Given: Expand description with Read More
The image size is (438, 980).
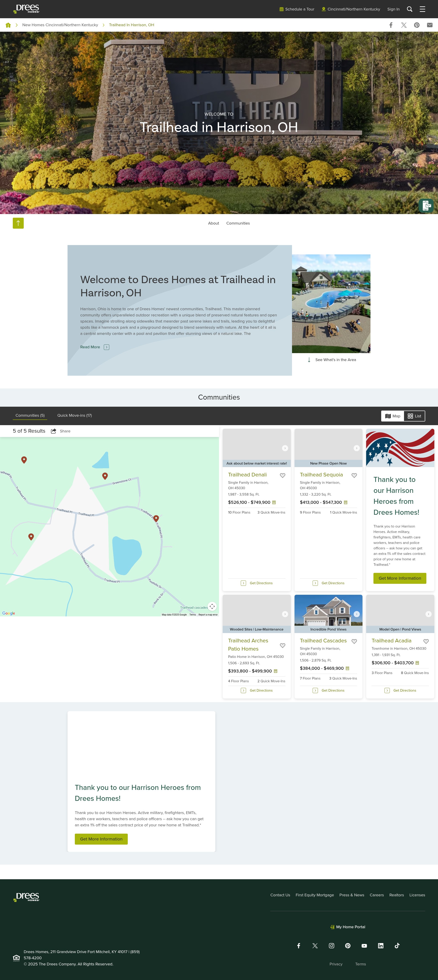Looking at the screenshot, I should point(94,347).
